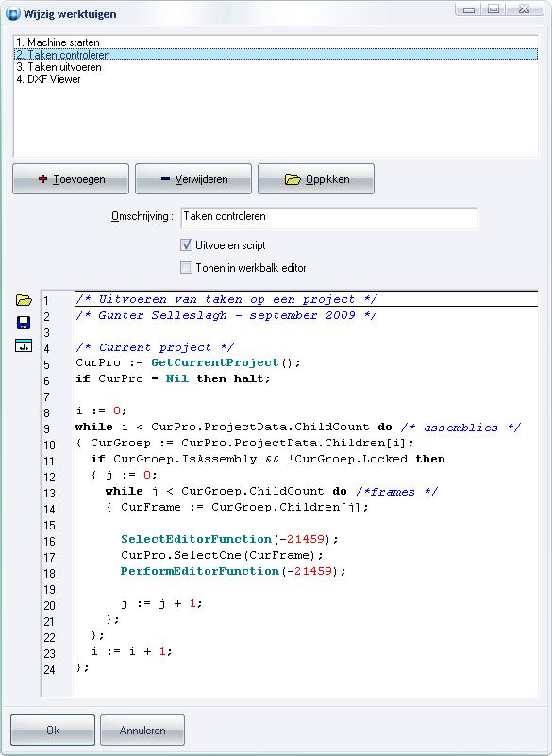Image resolution: width=552 pixels, height=756 pixels.
Task: Click the red plus icon on Toevoegen
Action: pos(42,179)
